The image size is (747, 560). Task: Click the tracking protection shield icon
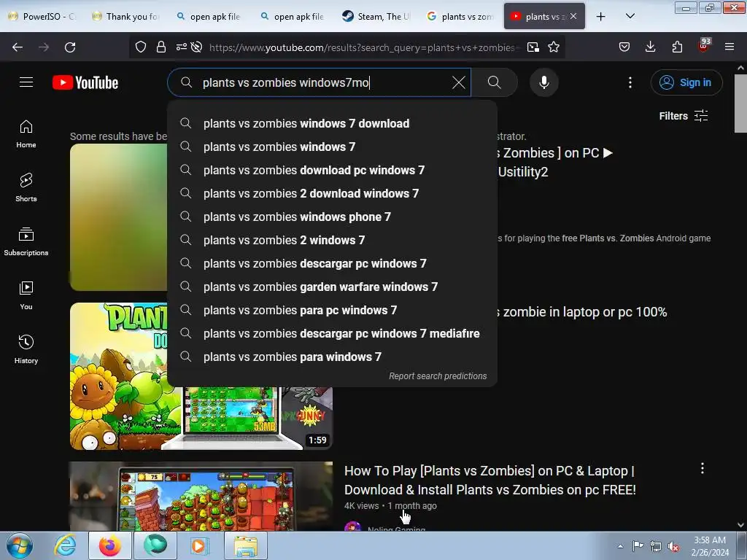[141, 47]
